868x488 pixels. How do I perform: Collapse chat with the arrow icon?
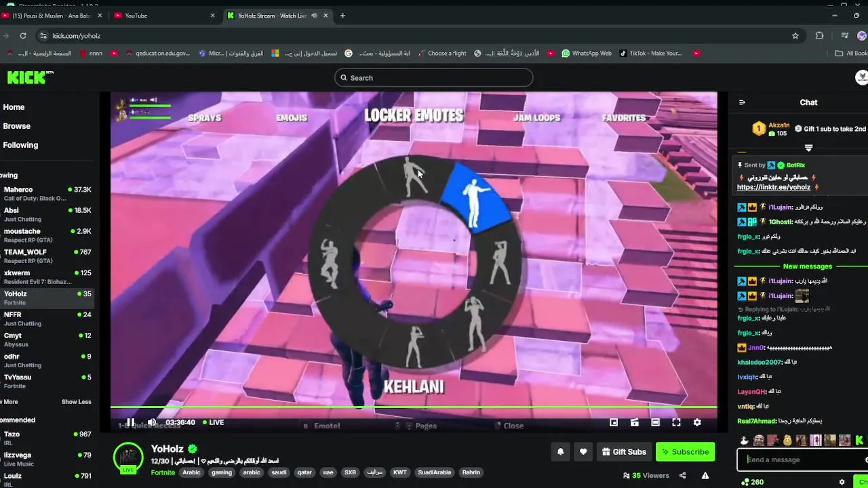[742, 102]
